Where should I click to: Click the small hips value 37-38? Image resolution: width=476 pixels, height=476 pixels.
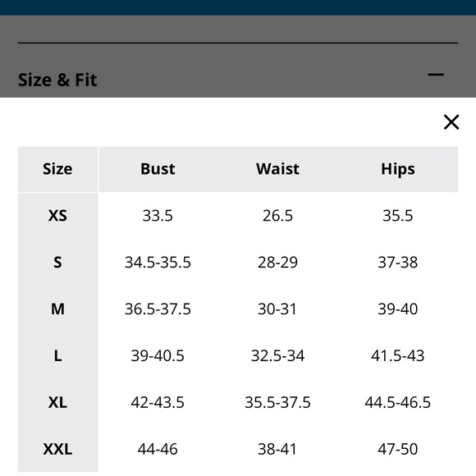pos(398,263)
